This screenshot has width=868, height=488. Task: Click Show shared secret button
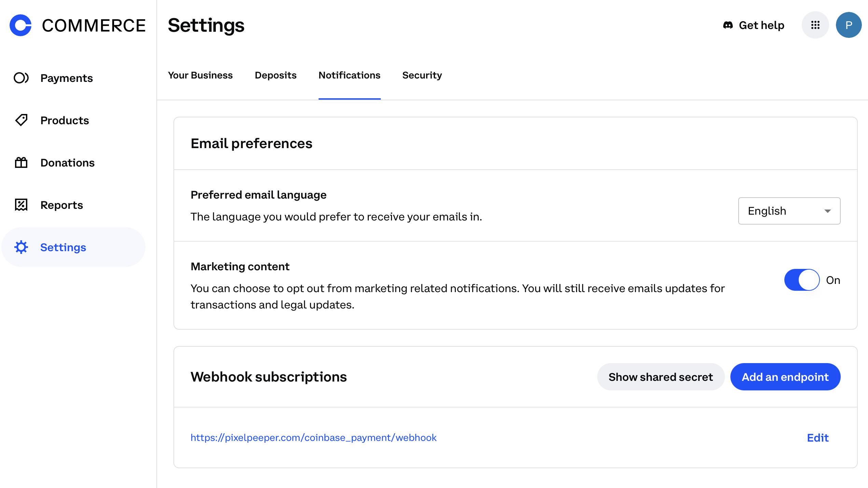[x=660, y=377]
